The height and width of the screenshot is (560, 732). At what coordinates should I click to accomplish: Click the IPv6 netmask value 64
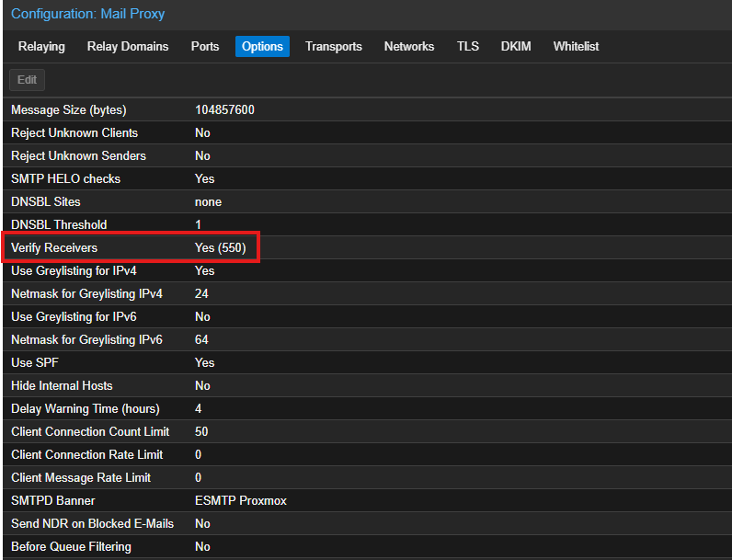coord(201,339)
